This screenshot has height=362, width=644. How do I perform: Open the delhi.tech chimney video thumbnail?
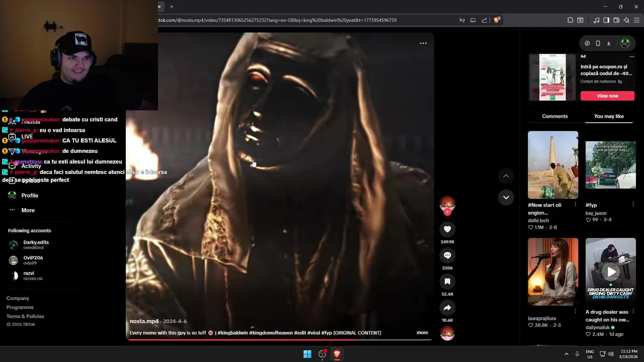pos(553,165)
